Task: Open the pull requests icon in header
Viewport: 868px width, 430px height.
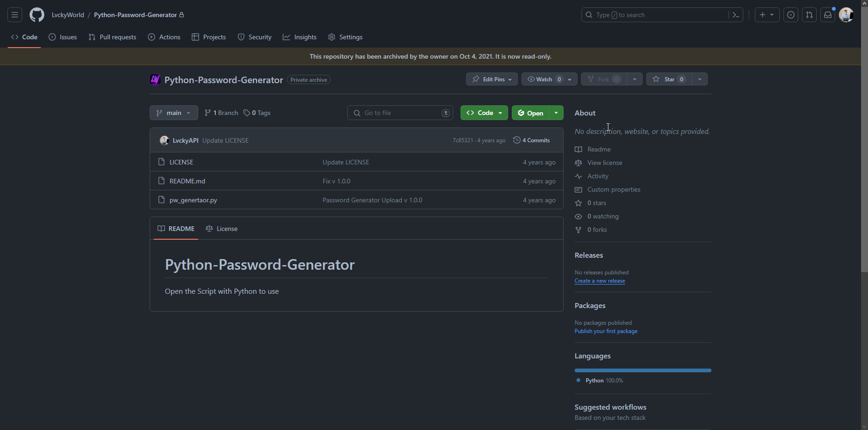Action: pyautogui.click(x=809, y=15)
